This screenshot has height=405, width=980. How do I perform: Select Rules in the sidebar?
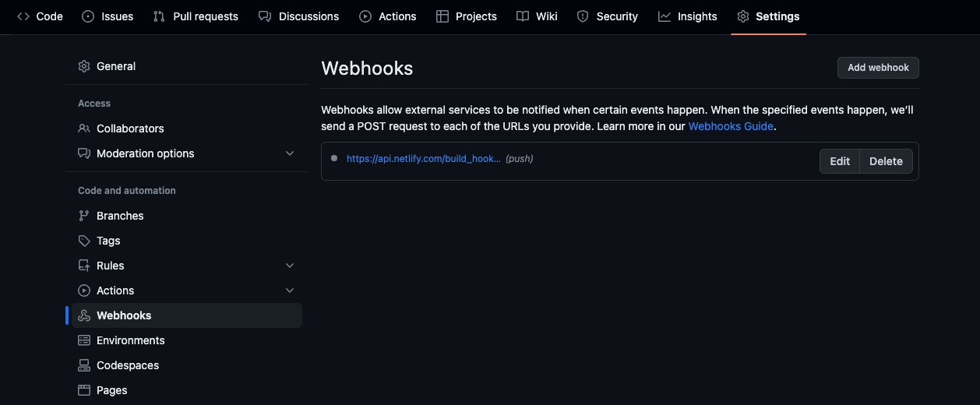(x=187, y=266)
